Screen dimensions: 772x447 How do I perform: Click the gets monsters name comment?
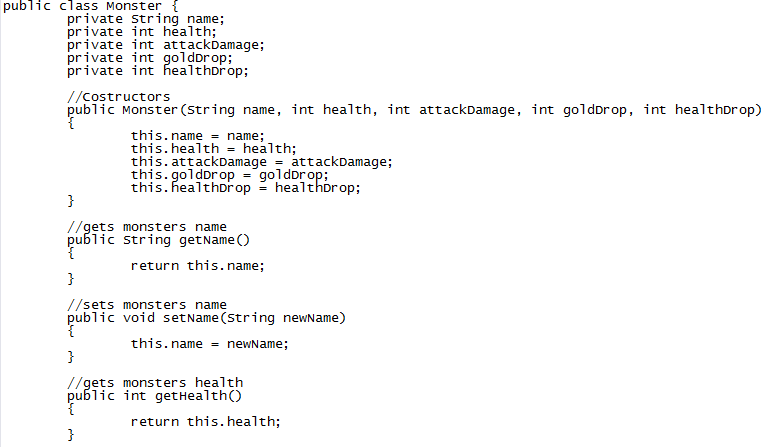(x=147, y=227)
